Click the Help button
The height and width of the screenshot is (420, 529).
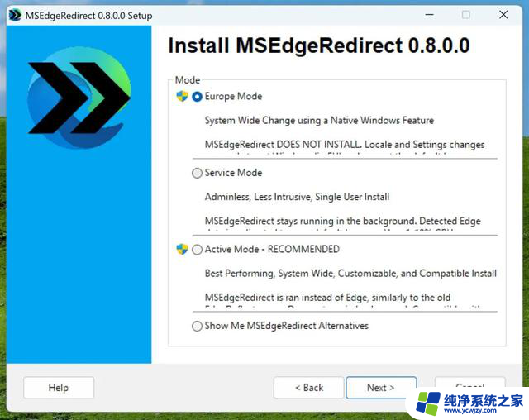[x=59, y=388]
